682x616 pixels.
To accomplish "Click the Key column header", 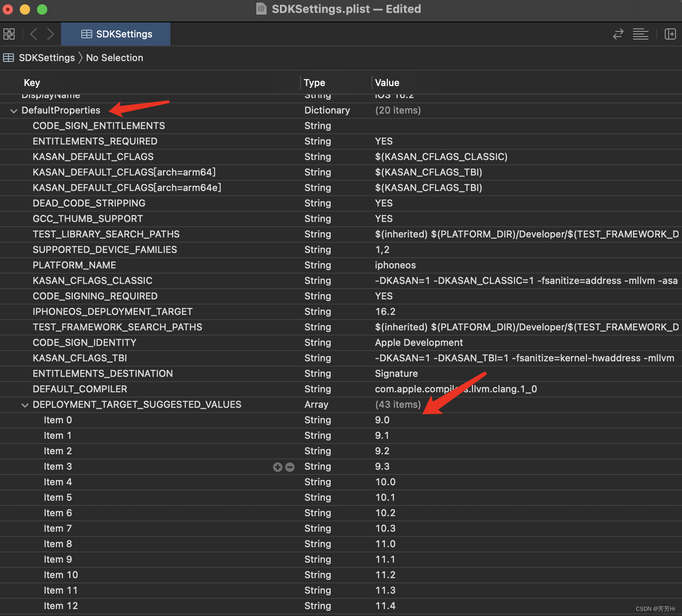I will (32, 83).
